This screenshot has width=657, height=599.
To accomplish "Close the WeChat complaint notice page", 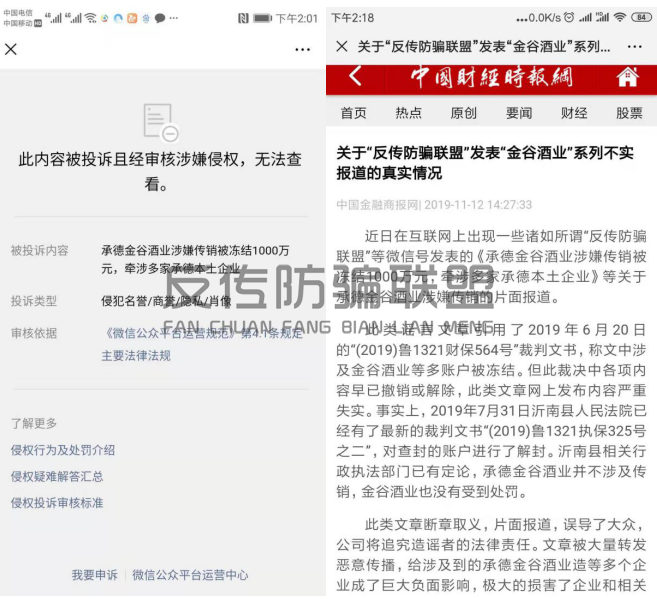I will point(11,50).
